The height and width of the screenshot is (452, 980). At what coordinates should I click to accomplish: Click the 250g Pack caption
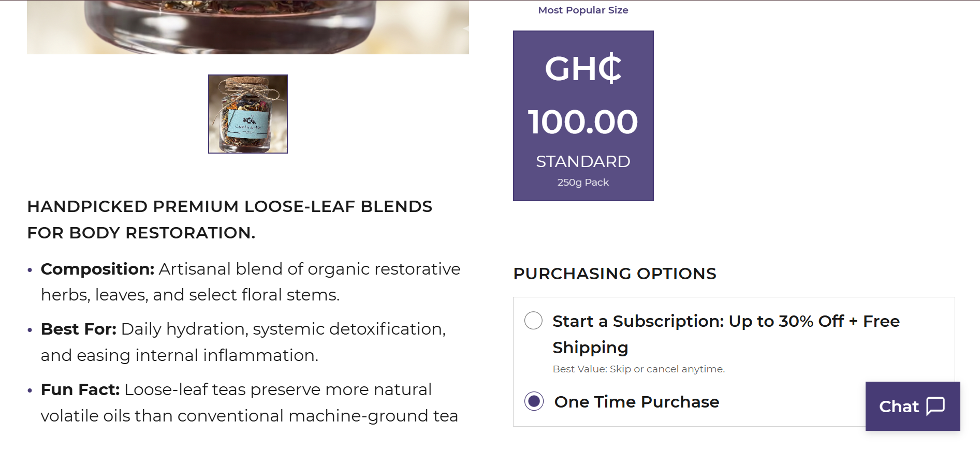click(583, 183)
